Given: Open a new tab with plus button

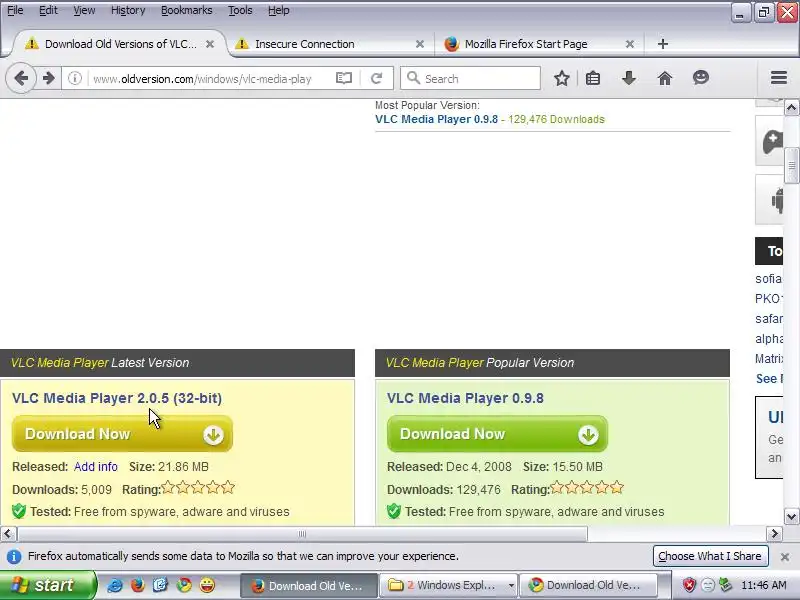Looking at the screenshot, I should (662, 44).
